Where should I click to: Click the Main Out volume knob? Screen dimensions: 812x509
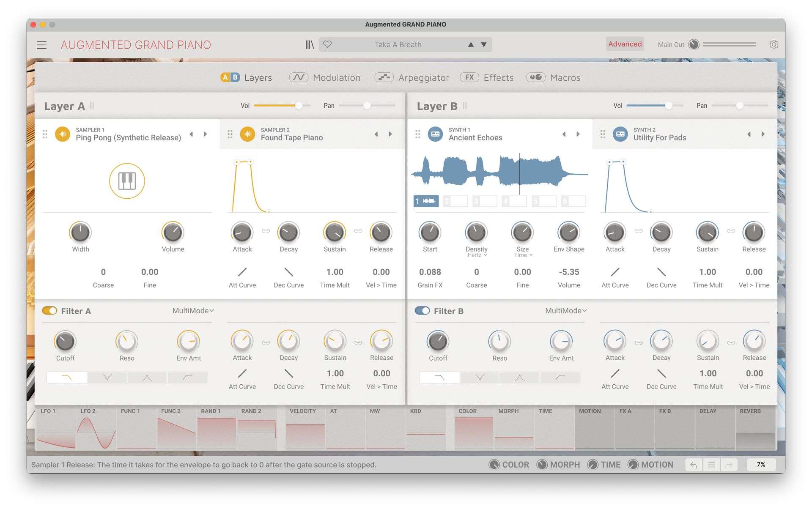(694, 44)
